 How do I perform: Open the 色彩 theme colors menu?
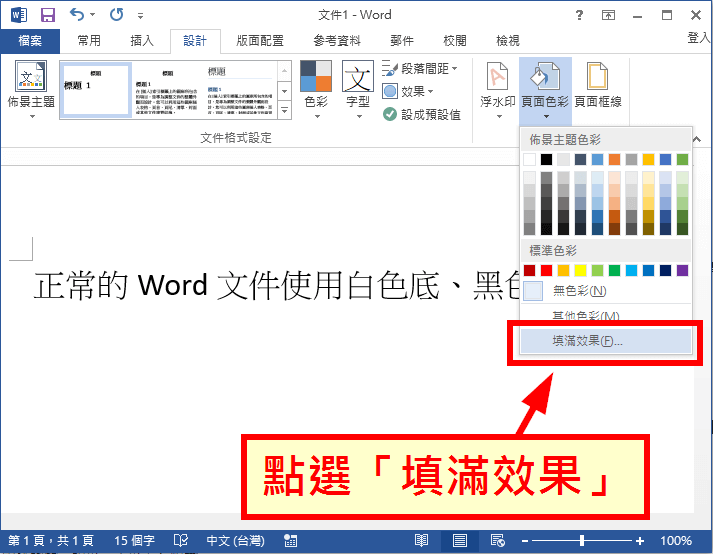pyautogui.click(x=316, y=90)
